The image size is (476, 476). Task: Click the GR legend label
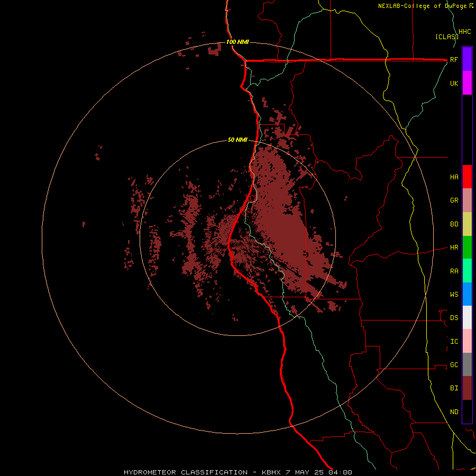click(454, 200)
